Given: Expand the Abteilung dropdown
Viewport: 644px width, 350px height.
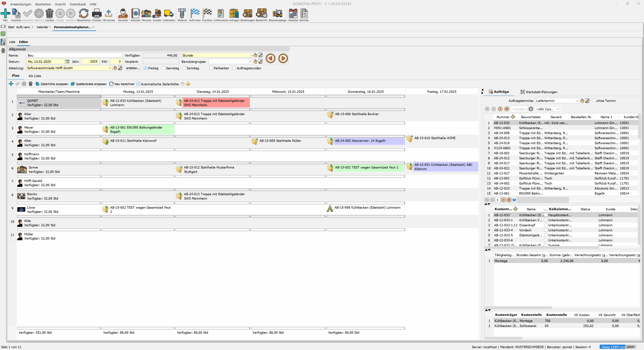Looking at the screenshot, I should [x=110, y=68].
